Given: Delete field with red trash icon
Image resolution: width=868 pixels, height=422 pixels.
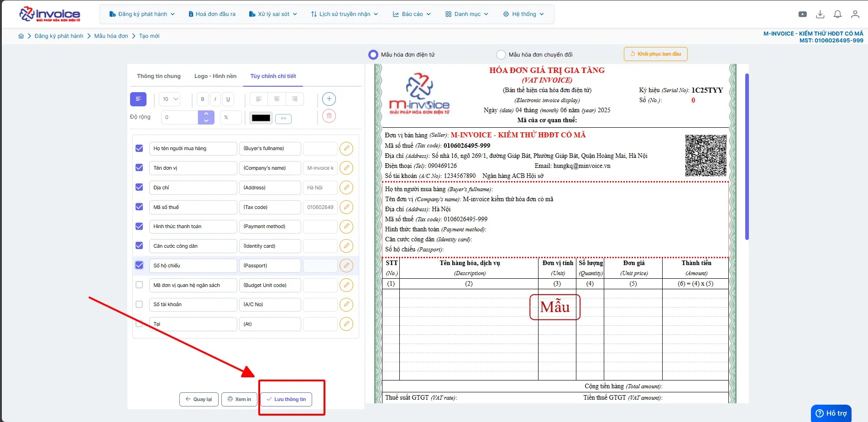Looking at the screenshot, I should click(x=329, y=116).
